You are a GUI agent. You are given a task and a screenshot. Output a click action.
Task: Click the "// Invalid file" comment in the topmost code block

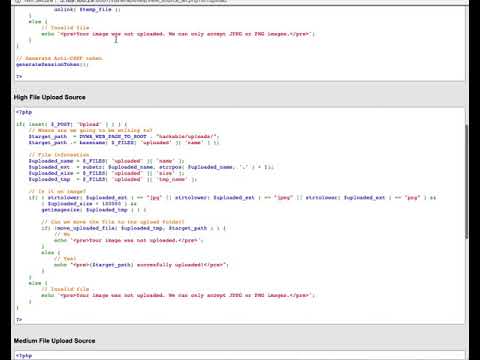click(65, 28)
